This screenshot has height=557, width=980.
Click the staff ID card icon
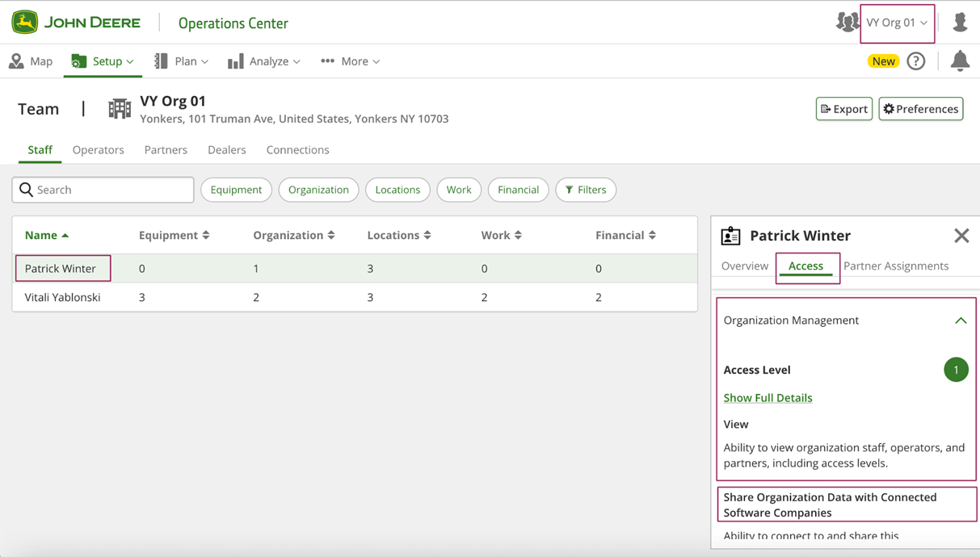tap(730, 236)
